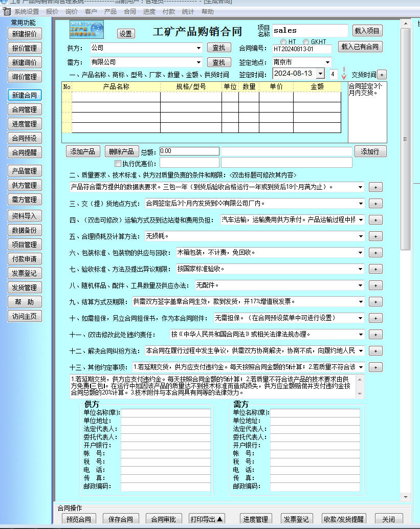Open the 统计 menu
Image resolution: width=420 pixels, height=529 pixels.
[188, 12]
